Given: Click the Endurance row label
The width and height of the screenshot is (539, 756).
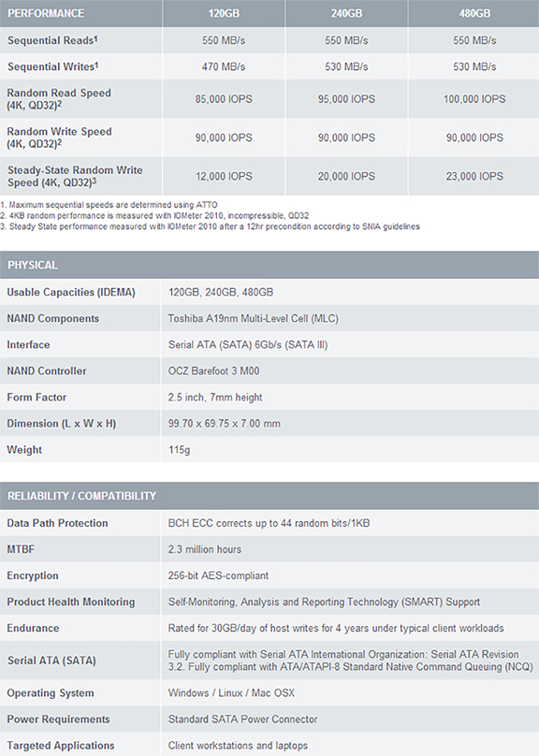Looking at the screenshot, I should [x=33, y=628].
